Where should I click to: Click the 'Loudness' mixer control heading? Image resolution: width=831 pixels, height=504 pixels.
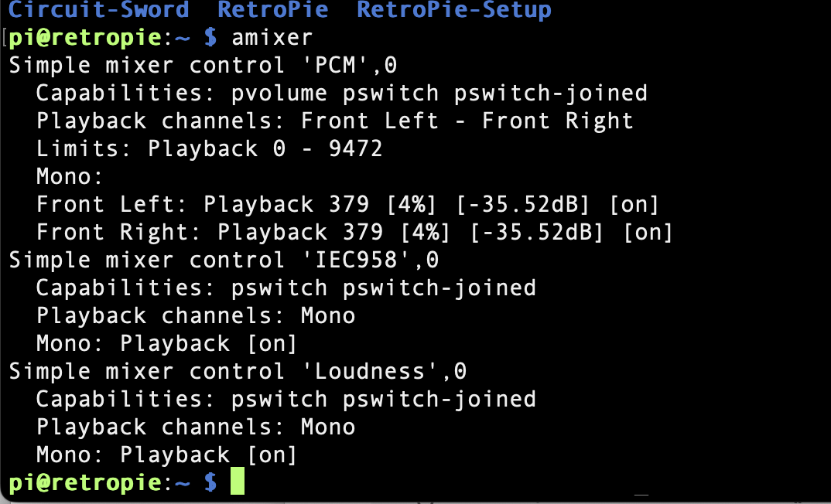(x=238, y=371)
